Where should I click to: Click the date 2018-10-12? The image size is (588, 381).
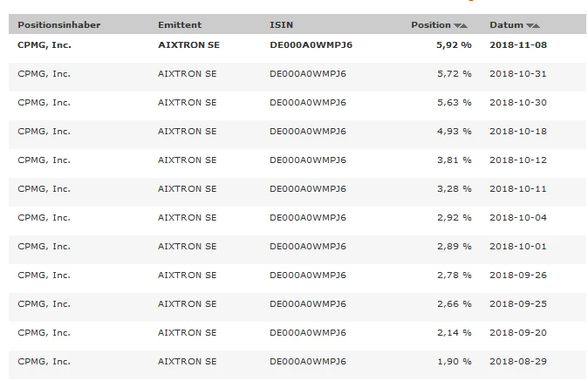point(517,160)
